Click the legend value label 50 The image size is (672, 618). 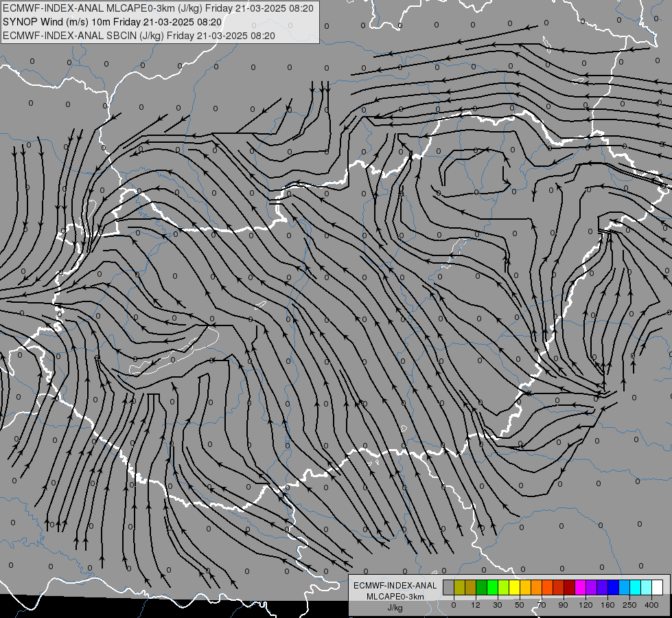click(x=520, y=605)
